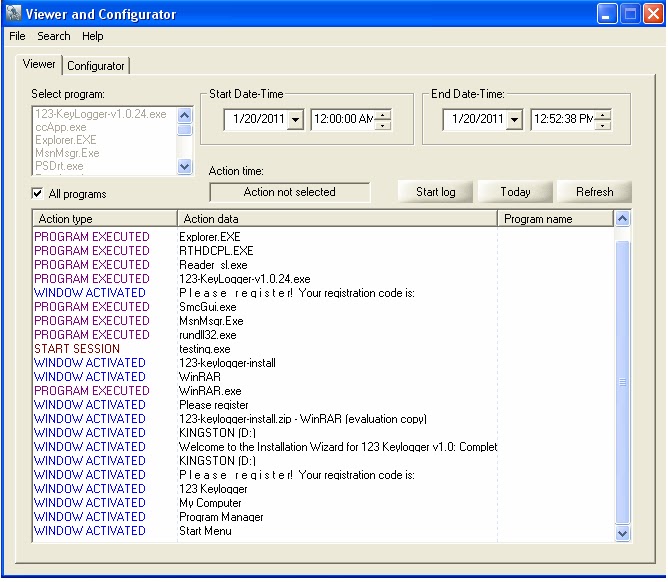668x582 pixels.
Task: Switch to the Configurator tab
Action: tap(96, 66)
